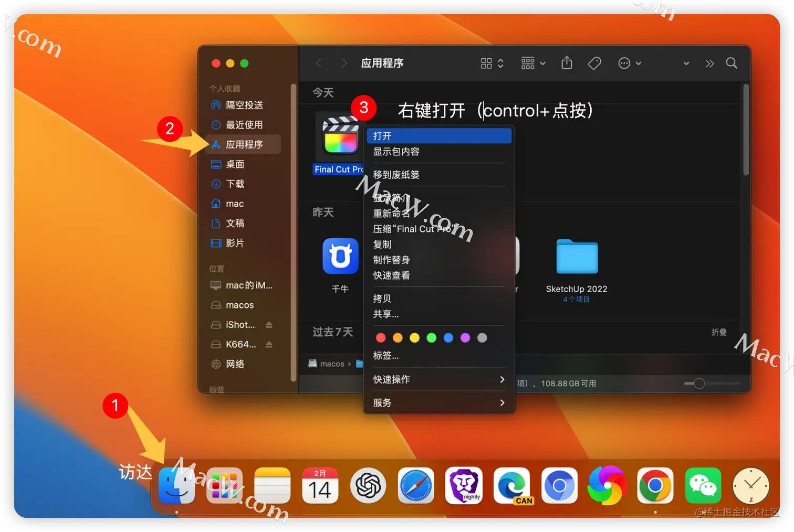This screenshot has height=532, width=794.
Task: Open the Notes app in Dock
Action: 272,486
